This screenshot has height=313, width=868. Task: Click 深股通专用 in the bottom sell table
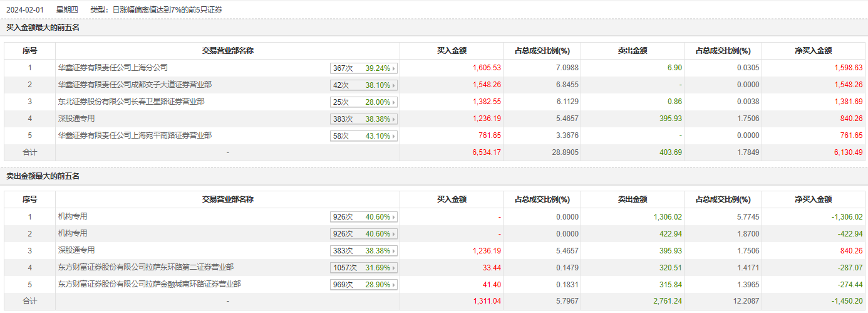76,250
